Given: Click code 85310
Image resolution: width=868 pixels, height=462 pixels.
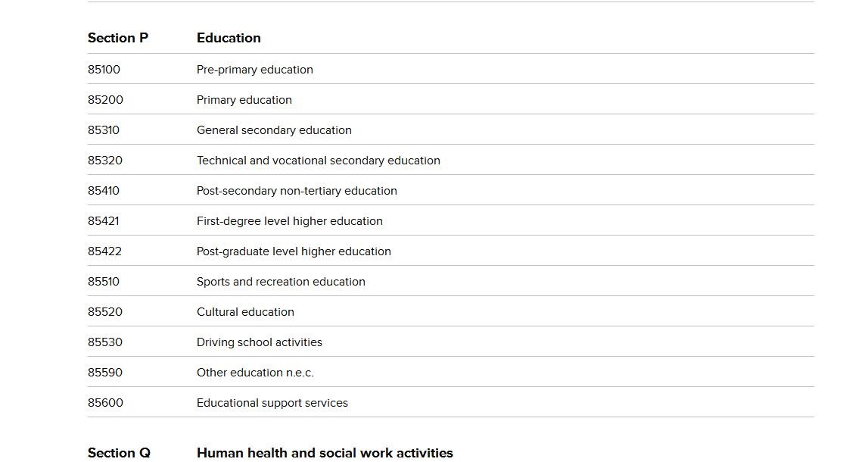Looking at the screenshot, I should 104,130.
